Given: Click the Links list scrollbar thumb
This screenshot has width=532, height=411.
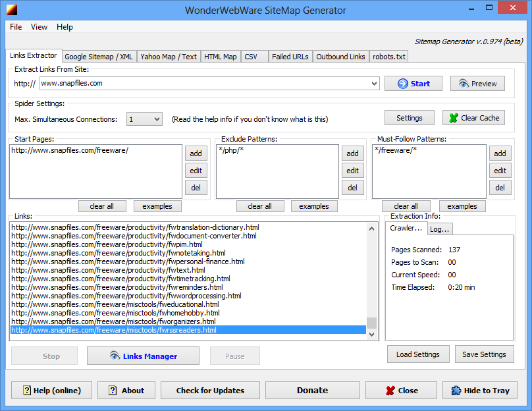Looking at the screenshot, I should click(371, 323).
